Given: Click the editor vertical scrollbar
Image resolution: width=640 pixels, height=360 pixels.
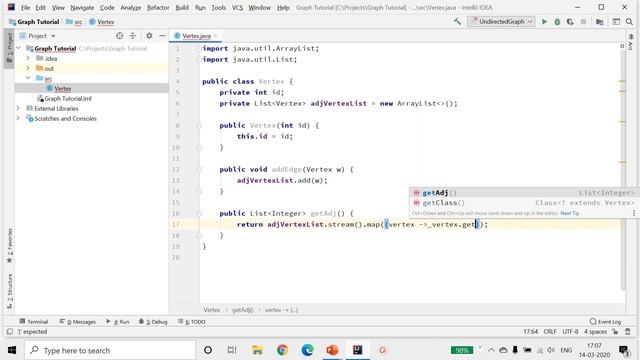Looking at the screenshot, I should tap(623, 170).
